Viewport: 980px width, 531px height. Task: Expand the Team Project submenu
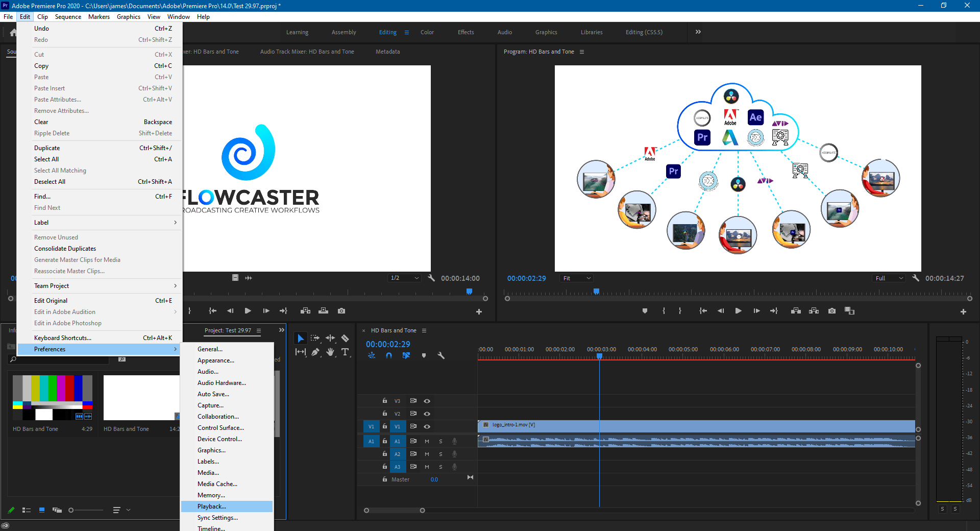coord(100,286)
